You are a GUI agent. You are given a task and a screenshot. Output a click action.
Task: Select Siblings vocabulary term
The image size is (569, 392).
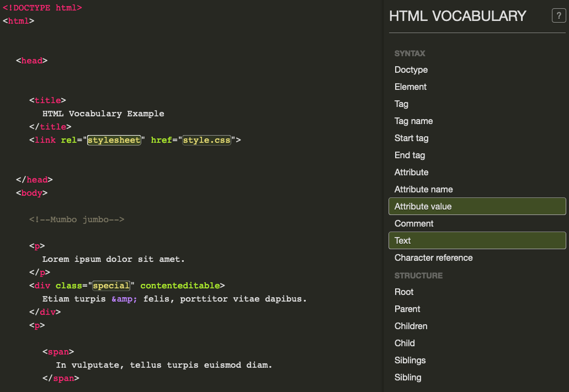pyautogui.click(x=410, y=361)
